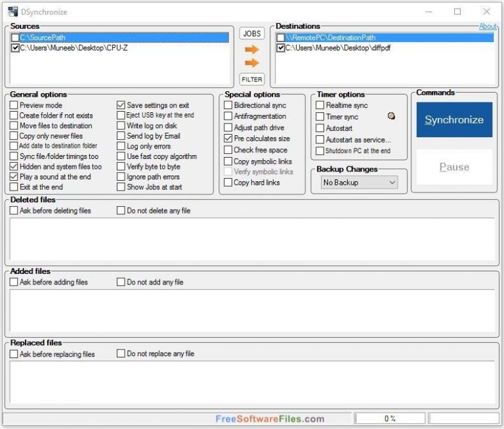
Task: Enable Do not delete any file
Action: coord(121,210)
